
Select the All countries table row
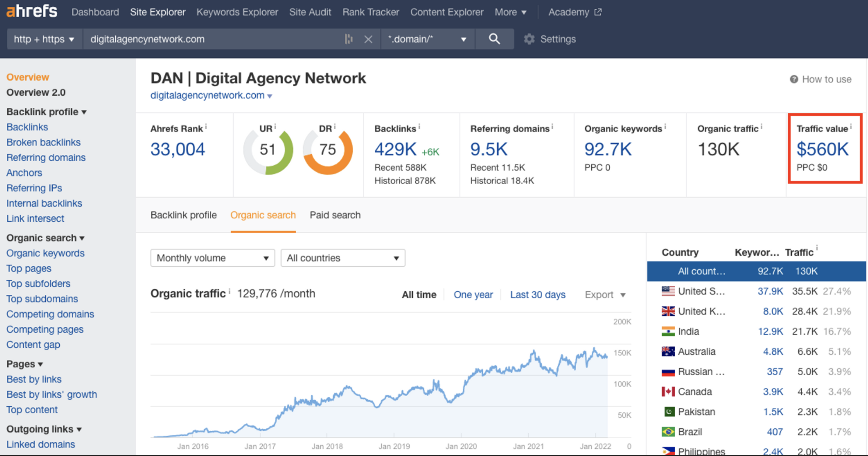[x=756, y=271]
